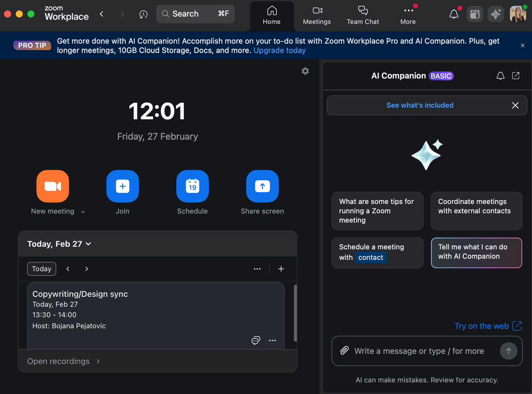
Task: Switch to the Meetings tab
Action: click(317, 16)
